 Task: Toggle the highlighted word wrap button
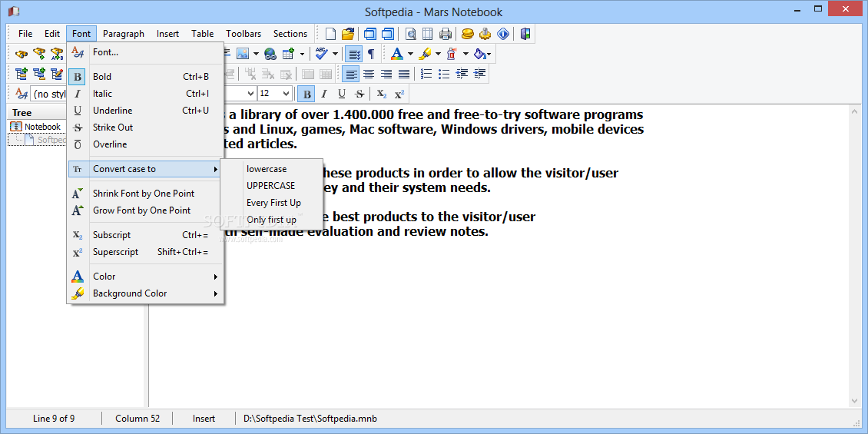click(353, 54)
